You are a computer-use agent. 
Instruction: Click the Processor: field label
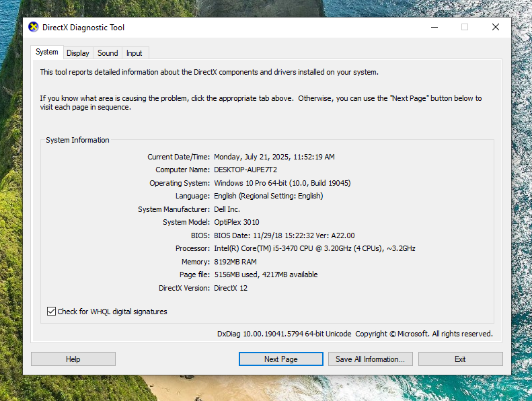coord(192,248)
